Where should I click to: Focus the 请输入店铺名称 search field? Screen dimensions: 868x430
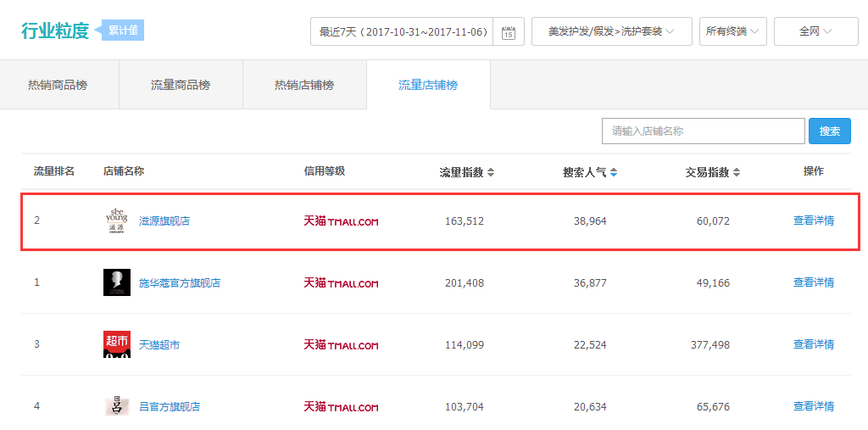pyautogui.click(x=703, y=131)
